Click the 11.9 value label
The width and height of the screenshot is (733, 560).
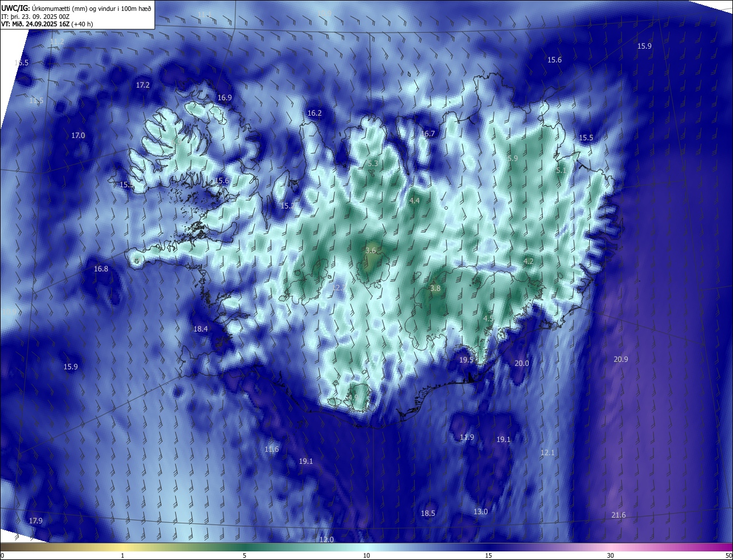(x=467, y=437)
